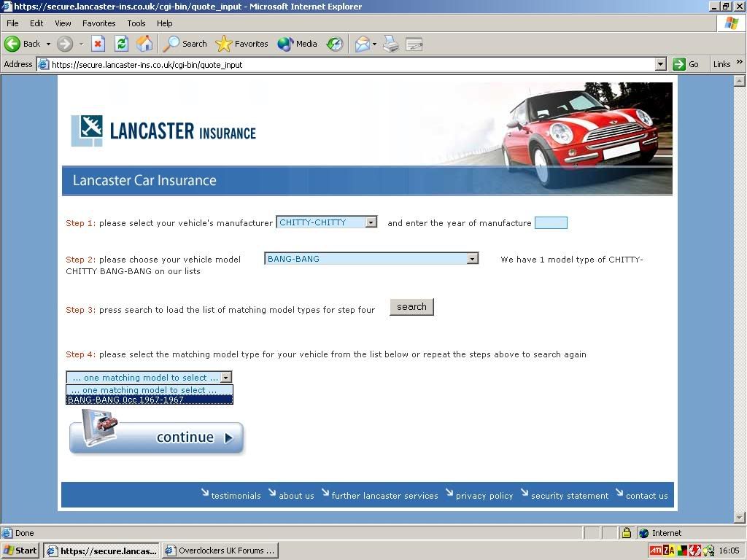Open the about us link
The width and height of the screenshot is (747, 560).
296,496
